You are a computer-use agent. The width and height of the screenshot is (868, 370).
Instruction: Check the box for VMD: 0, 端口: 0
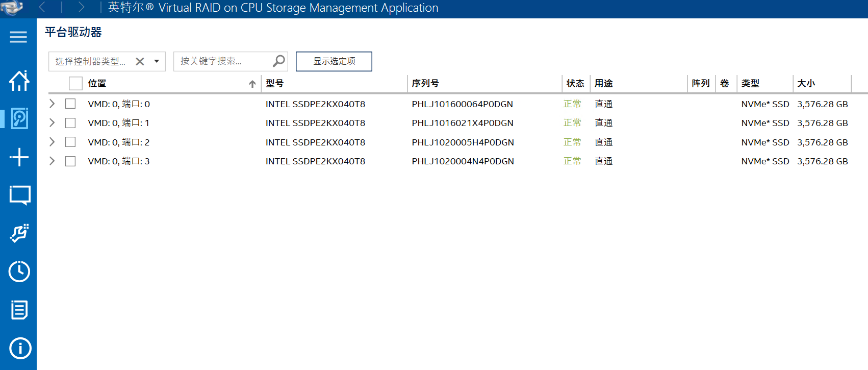tap(70, 104)
